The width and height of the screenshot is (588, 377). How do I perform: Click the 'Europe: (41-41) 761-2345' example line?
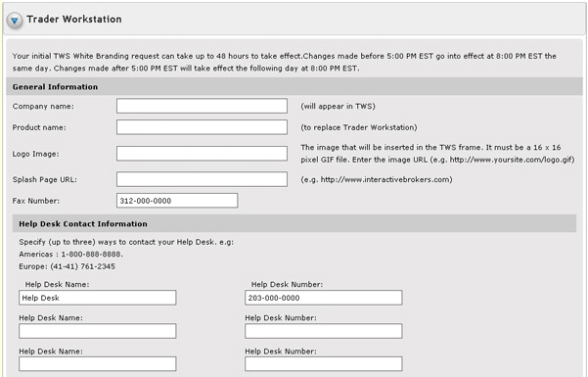coord(68,266)
